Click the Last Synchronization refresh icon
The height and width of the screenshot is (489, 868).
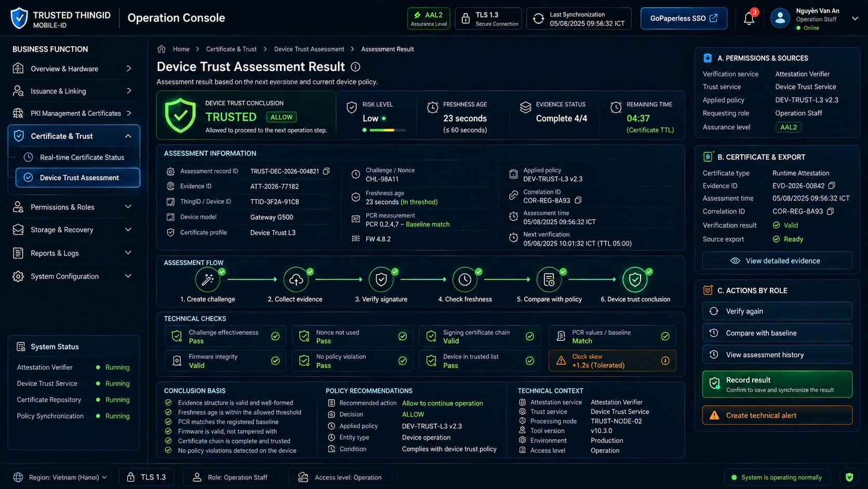[x=539, y=19]
